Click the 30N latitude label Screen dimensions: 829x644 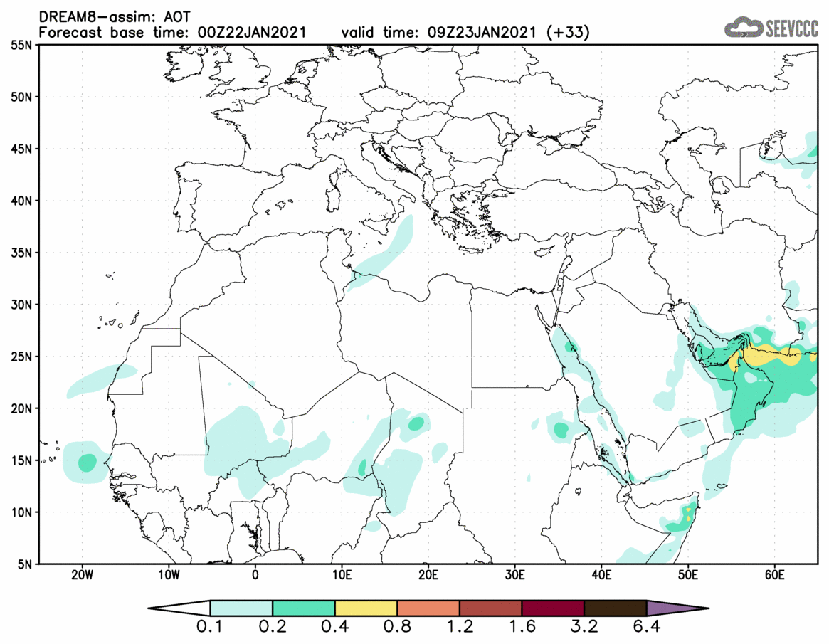[21, 305]
